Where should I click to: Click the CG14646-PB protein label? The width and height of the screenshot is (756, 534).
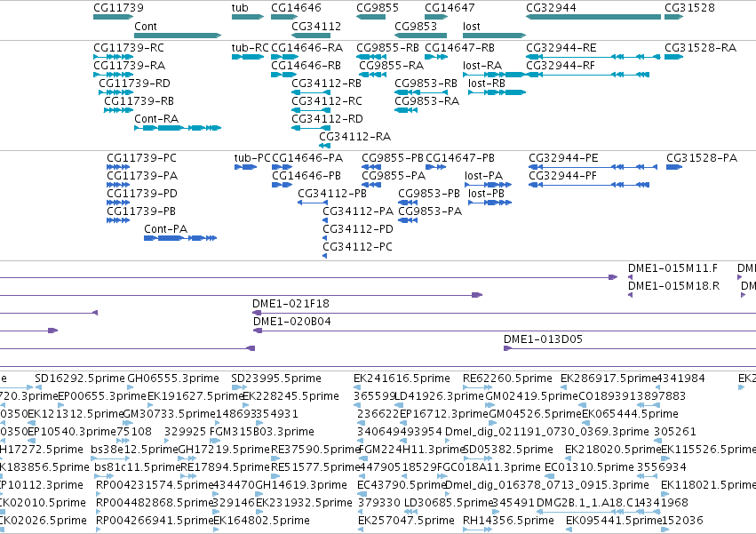coord(306,176)
